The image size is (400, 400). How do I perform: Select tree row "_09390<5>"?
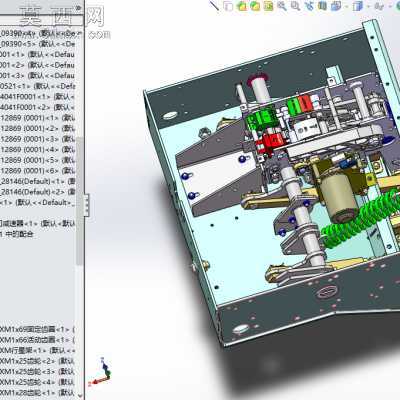(x=37, y=44)
